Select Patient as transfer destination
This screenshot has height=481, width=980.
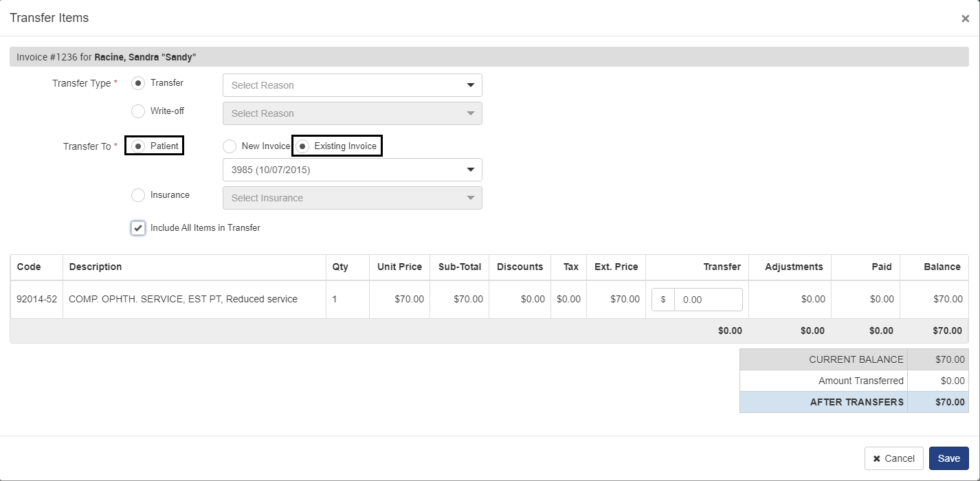pos(138,146)
